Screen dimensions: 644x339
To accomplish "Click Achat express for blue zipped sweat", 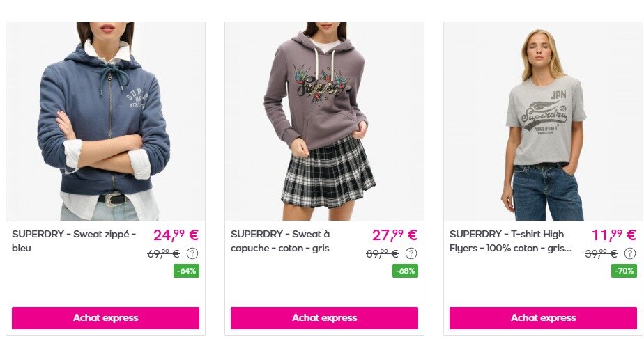I will (105, 318).
